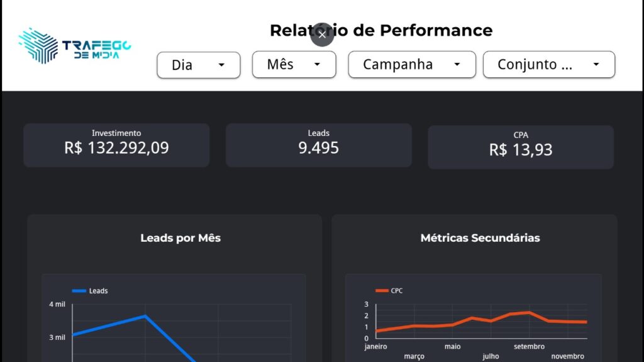Click the Trafego de Midia logo
644x362 pixels.
[75, 46]
